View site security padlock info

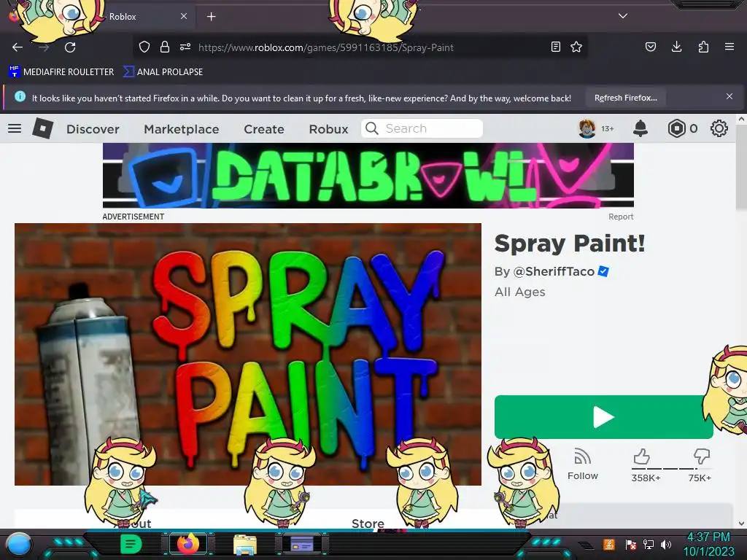pyautogui.click(x=165, y=47)
